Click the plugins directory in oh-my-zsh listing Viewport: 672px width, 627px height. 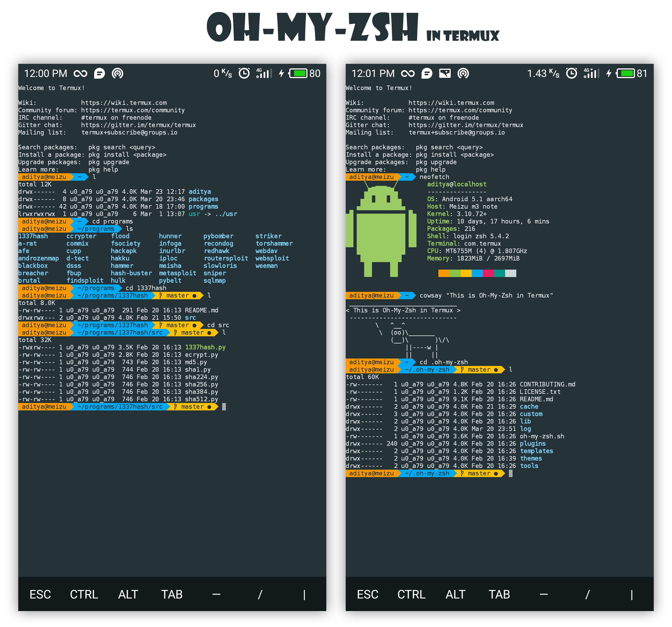point(533,443)
